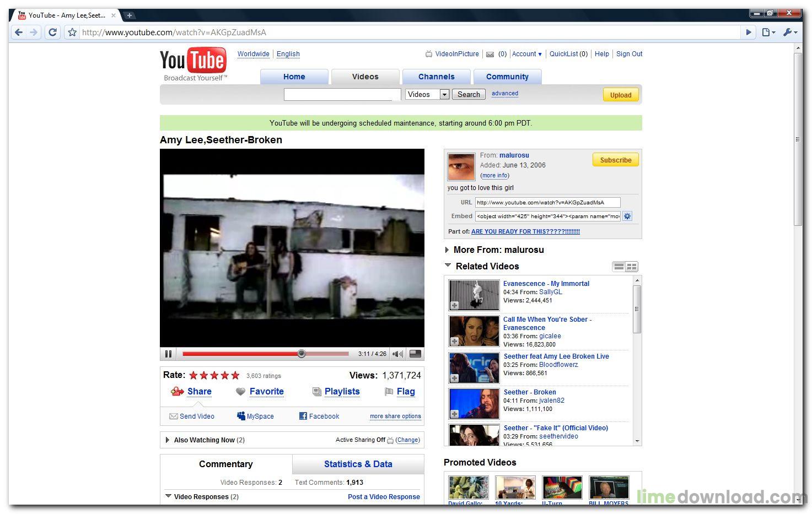The image size is (812, 514).
Task: Click the embed customize gear icon
Action: 627,216
